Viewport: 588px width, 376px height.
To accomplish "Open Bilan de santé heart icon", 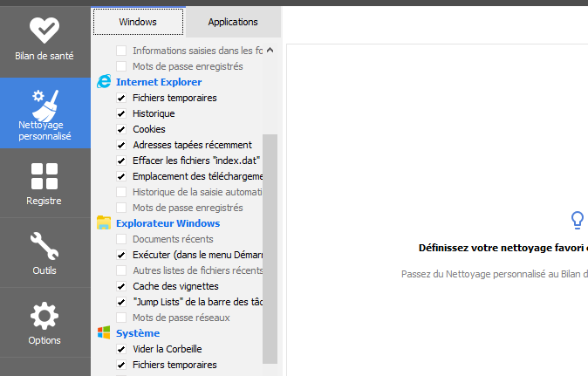I will click(44, 31).
